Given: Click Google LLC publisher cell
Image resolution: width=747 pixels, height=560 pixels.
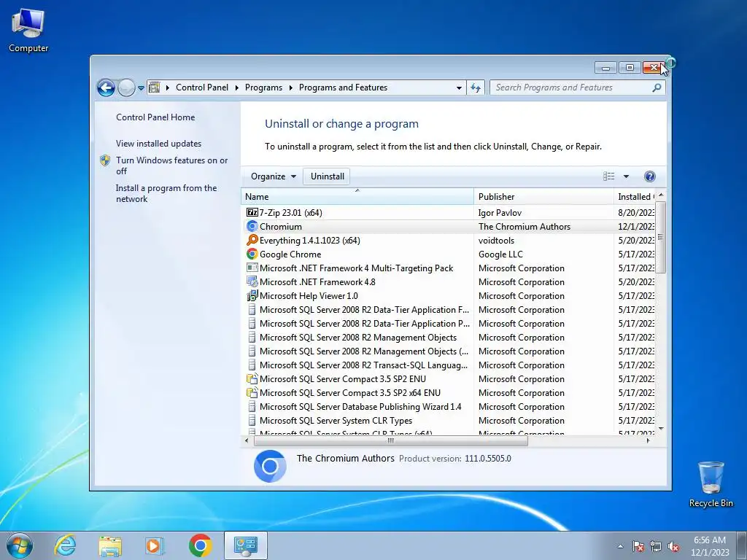Looking at the screenshot, I should point(500,254).
